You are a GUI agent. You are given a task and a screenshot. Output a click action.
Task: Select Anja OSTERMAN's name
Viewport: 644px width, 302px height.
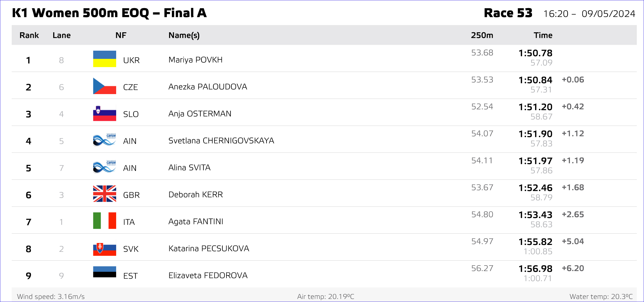tap(200, 114)
